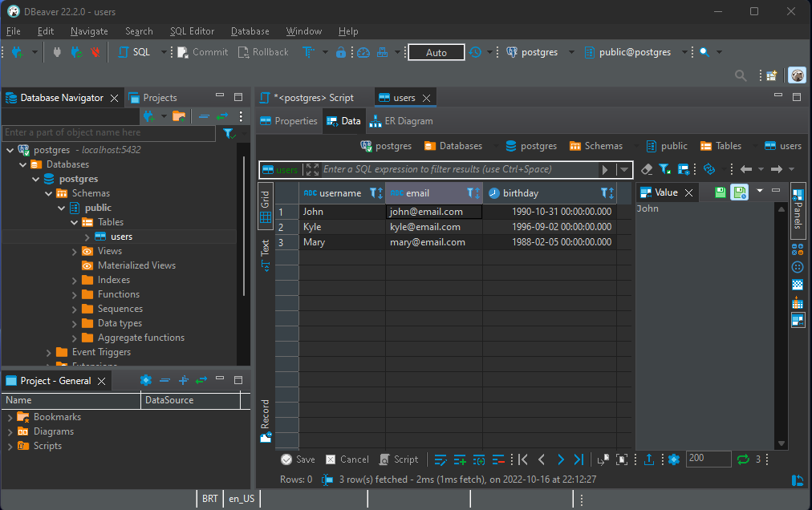Expand the Indexes folder
Screen dimensions: 812x510
pyautogui.click(x=75, y=281)
